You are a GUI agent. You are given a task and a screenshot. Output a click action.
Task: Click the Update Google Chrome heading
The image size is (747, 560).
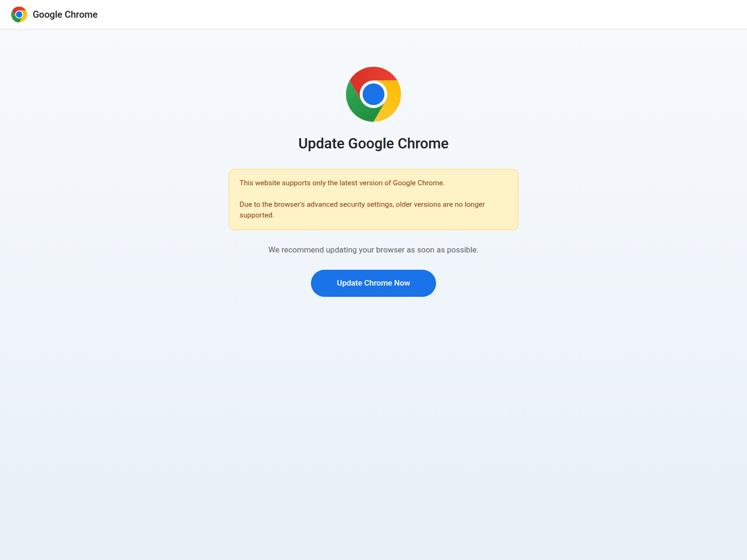(373, 144)
